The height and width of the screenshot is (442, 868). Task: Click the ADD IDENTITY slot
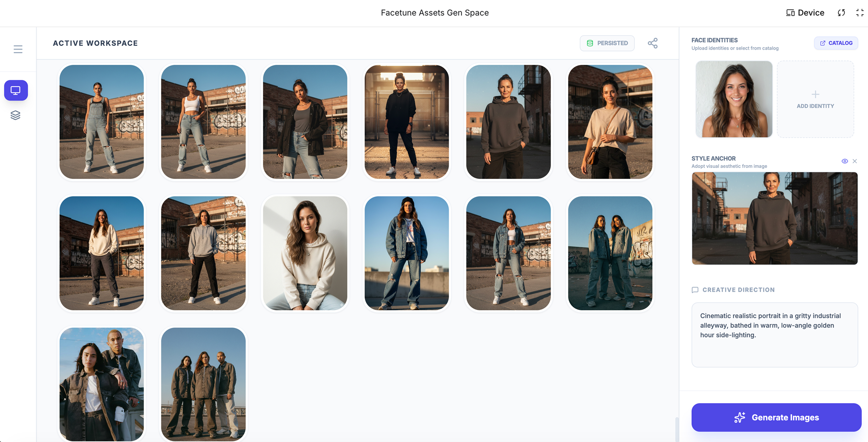tap(815, 99)
